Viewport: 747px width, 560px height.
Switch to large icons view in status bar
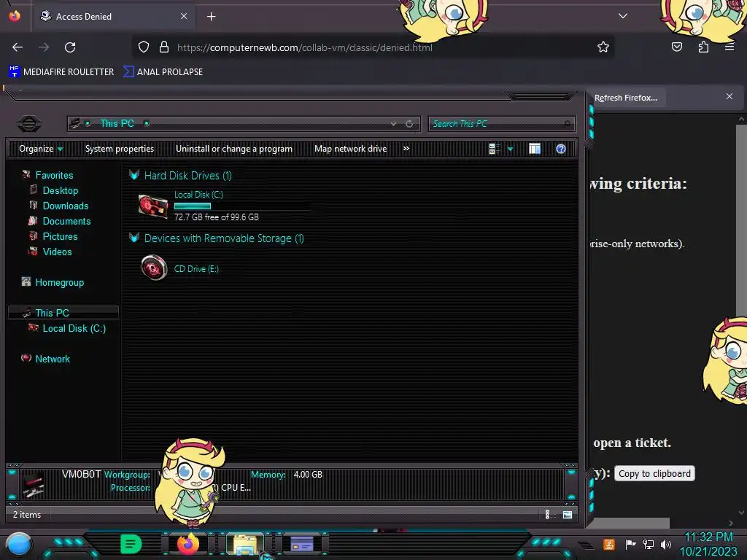[568, 514]
